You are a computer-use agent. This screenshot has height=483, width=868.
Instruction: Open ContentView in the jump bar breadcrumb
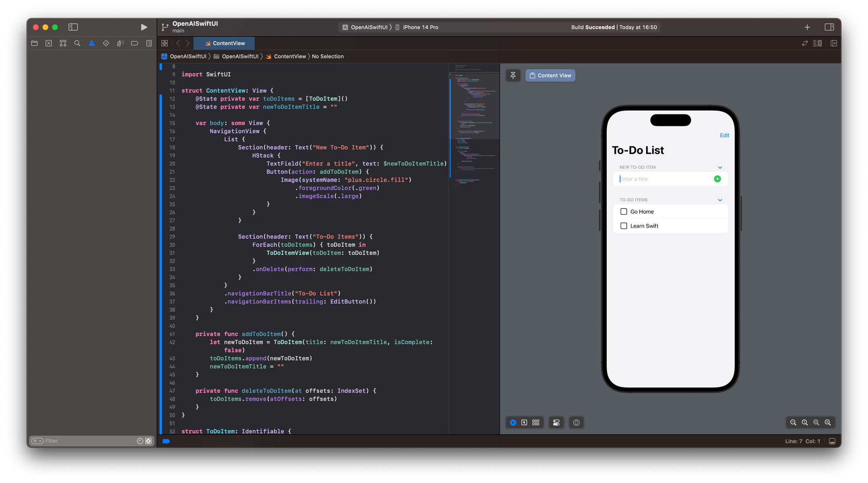pos(289,56)
